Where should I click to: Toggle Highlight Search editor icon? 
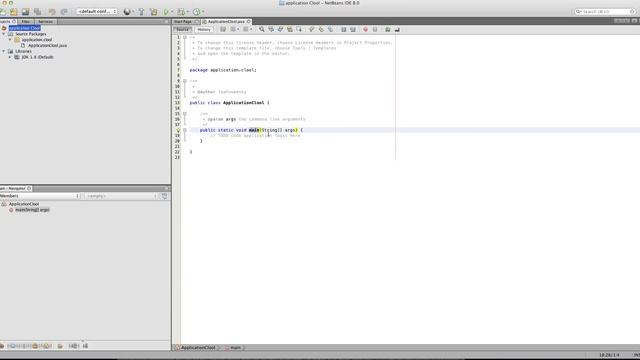pyautogui.click(x=290, y=29)
